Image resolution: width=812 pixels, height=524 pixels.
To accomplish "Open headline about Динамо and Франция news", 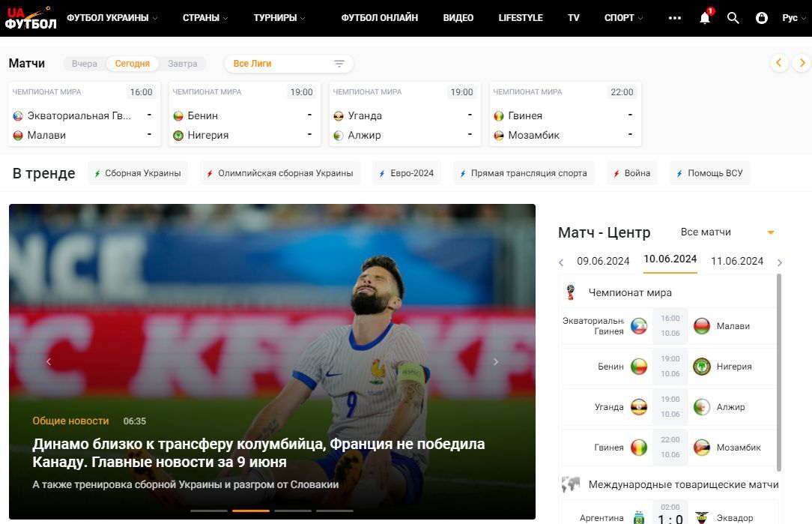I will click(258, 453).
